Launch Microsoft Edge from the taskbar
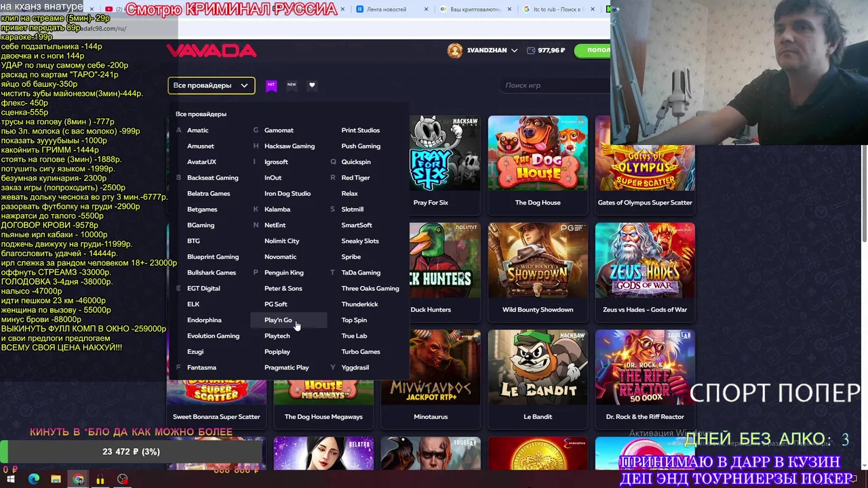Image resolution: width=868 pixels, height=488 pixels. click(x=34, y=479)
